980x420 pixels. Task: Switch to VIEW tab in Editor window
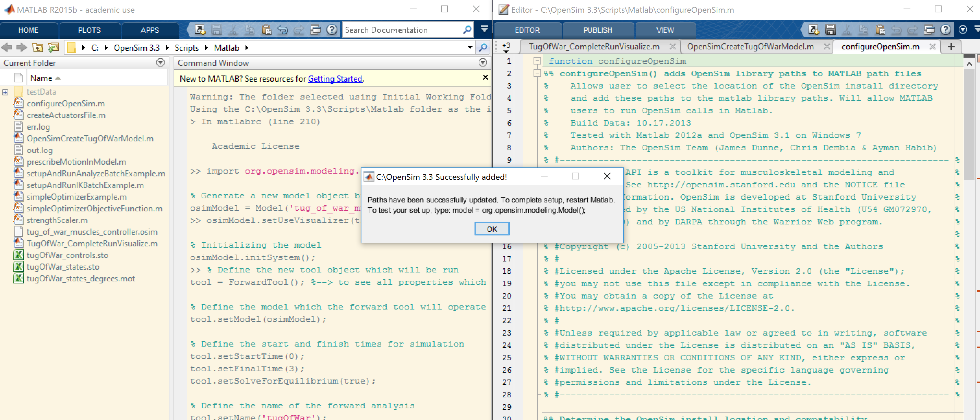(665, 30)
